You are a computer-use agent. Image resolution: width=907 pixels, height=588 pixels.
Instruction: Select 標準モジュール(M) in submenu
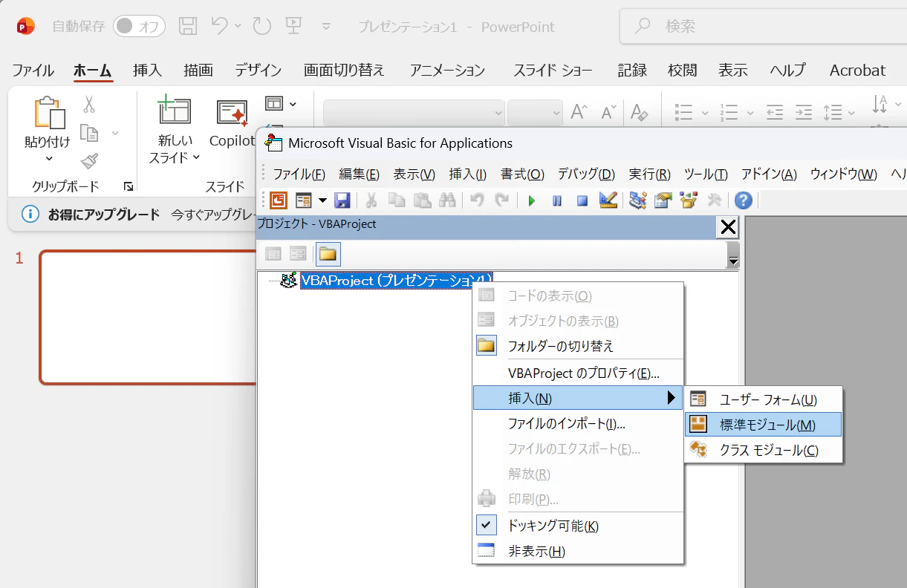764,425
